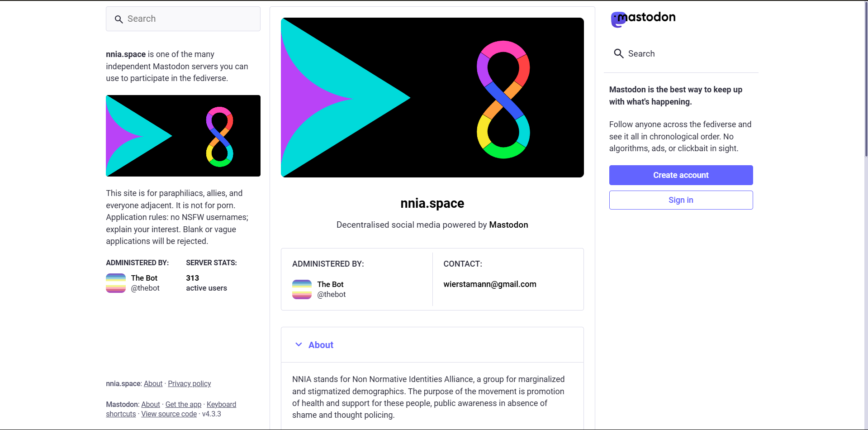Click the SERVER STATS: label
Image resolution: width=868 pixels, height=430 pixels.
pyautogui.click(x=211, y=263)
